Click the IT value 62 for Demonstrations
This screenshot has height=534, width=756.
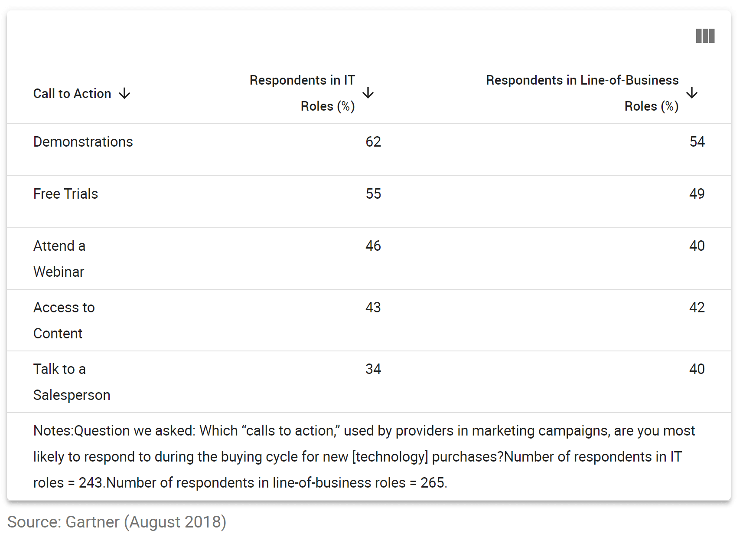click(x=373, y=142)
